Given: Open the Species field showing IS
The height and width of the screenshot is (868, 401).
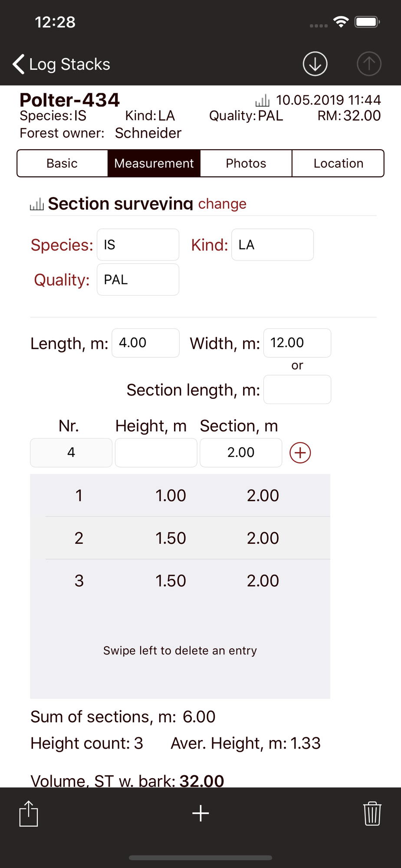Looking at the screenshot, I should [x=138, y=245].
